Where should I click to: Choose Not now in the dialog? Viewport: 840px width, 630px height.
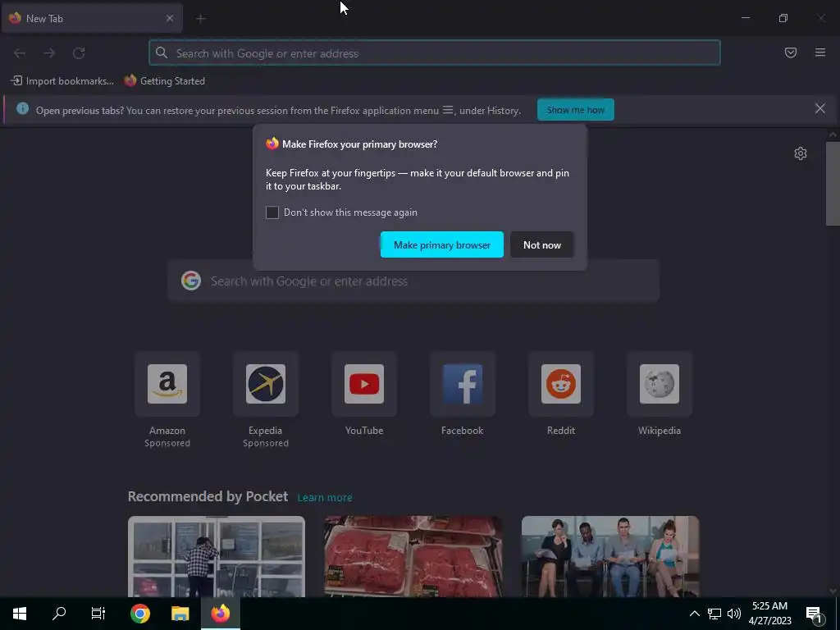(x=542, y=244)
